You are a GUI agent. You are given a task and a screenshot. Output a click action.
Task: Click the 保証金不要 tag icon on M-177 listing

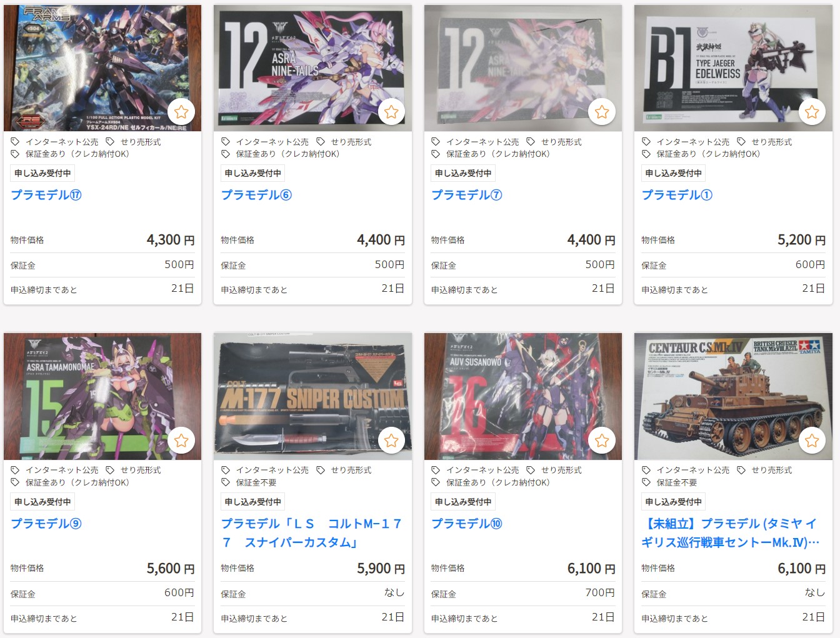tap(226, 482)
